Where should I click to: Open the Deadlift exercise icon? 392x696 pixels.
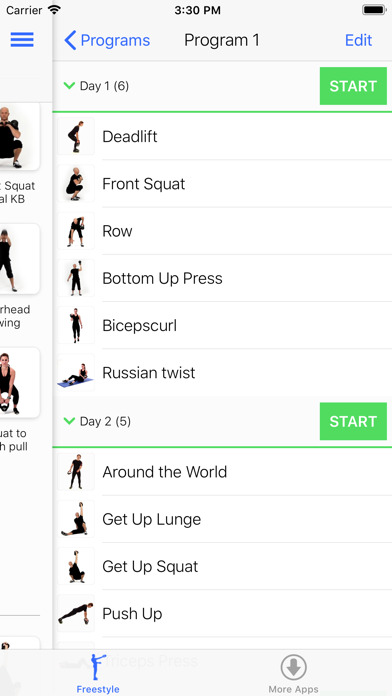[76, 136]
